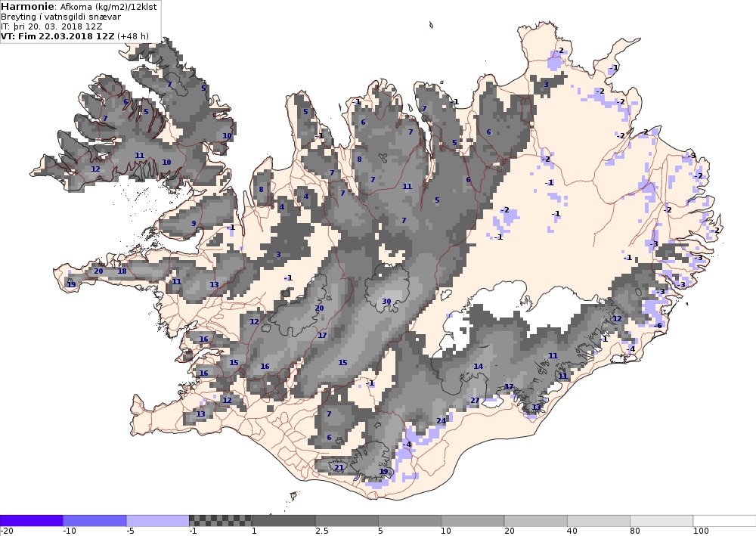This screenshot has width=756, height=536.
Task: Click the 'Breyting í vatnsgildi snævar' line
Action: point(60,17)
